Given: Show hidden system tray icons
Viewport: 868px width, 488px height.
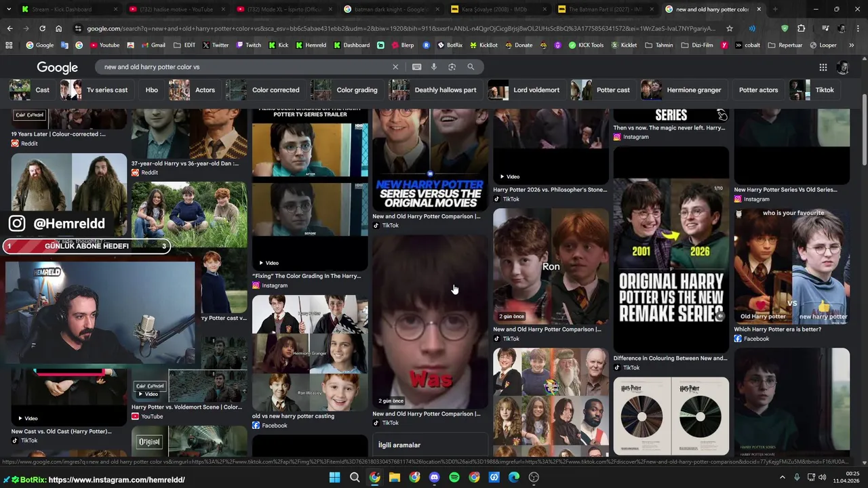Looking at the screenshot, I should (x=782, y=477).
